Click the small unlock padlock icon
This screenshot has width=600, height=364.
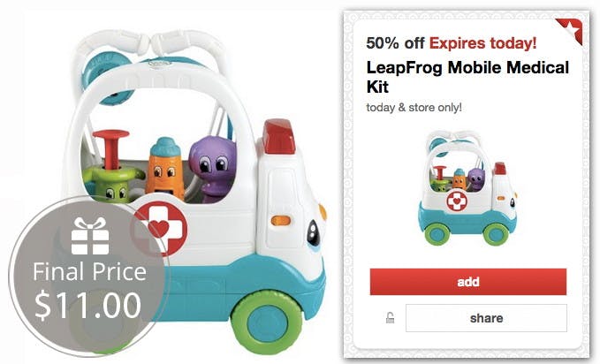click(390, 318)
